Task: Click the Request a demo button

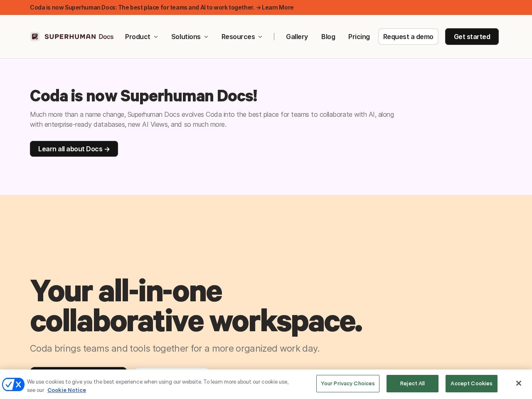Action: 408,37
